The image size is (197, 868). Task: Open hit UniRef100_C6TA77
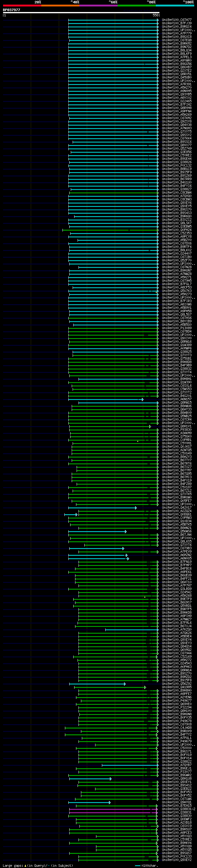[x=176, y=20]
